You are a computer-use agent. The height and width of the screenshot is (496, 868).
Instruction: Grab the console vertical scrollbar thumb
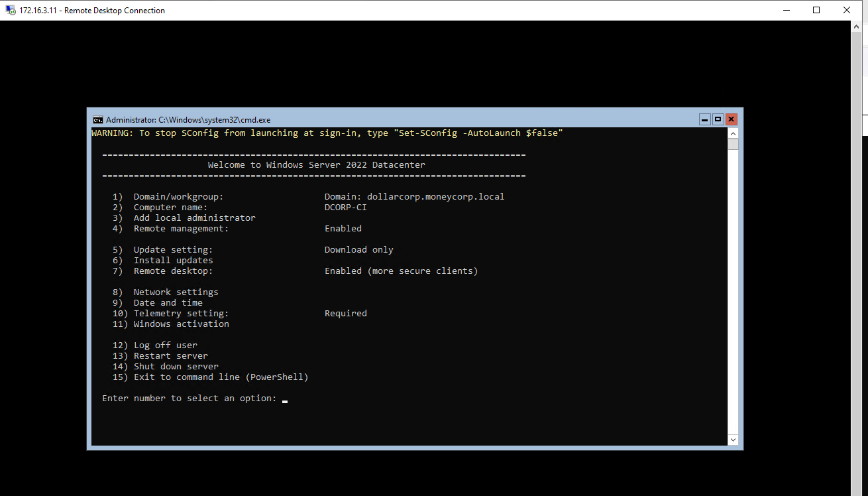733,145
